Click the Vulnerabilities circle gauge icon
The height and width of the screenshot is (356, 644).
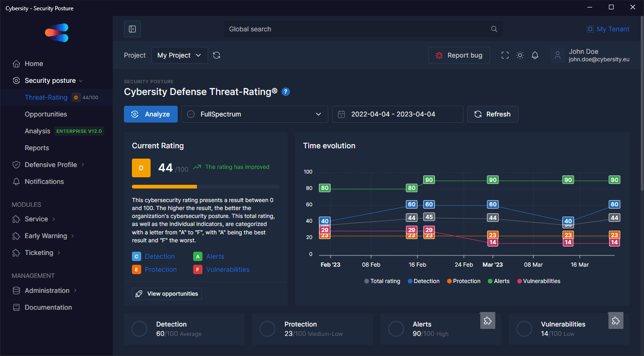[x=524, y=329]
